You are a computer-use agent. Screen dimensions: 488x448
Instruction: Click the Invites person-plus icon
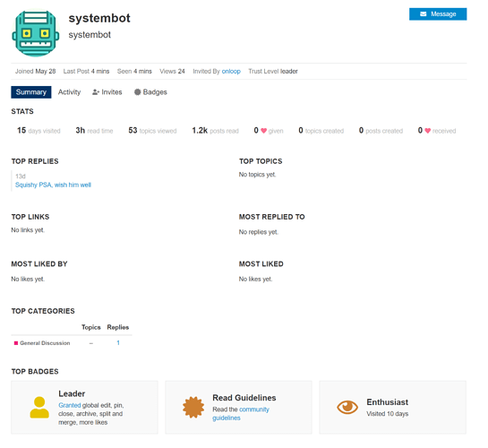[96, 92]
